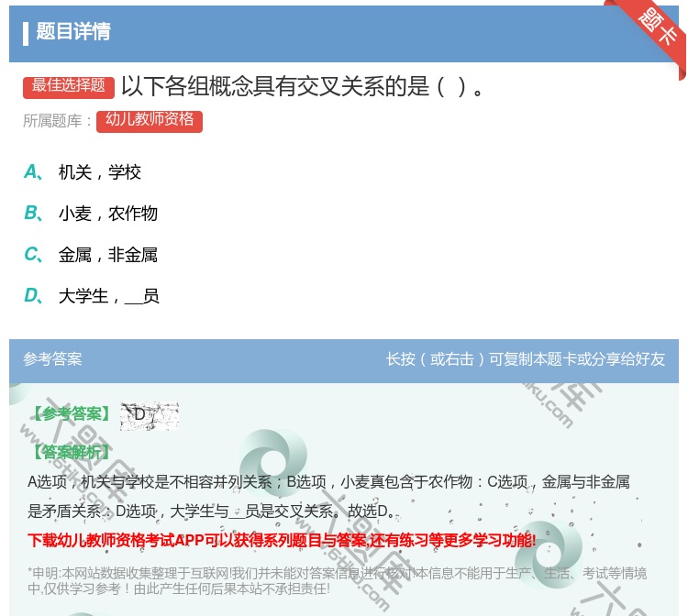Open the 幼儿教师资格 question bank tag
The height and width of the screenshot is (616, 688).
pos(150,121)
